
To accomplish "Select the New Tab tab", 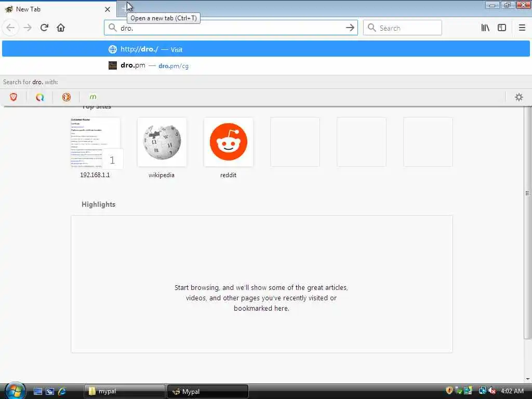I will [58, 9].
